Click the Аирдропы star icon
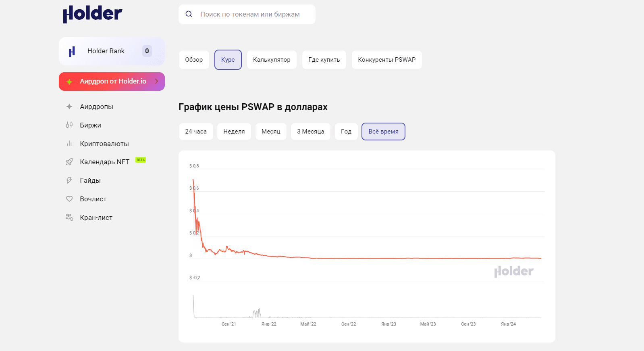The width and height of the screenshot is (644, 351). click(69, 107)
